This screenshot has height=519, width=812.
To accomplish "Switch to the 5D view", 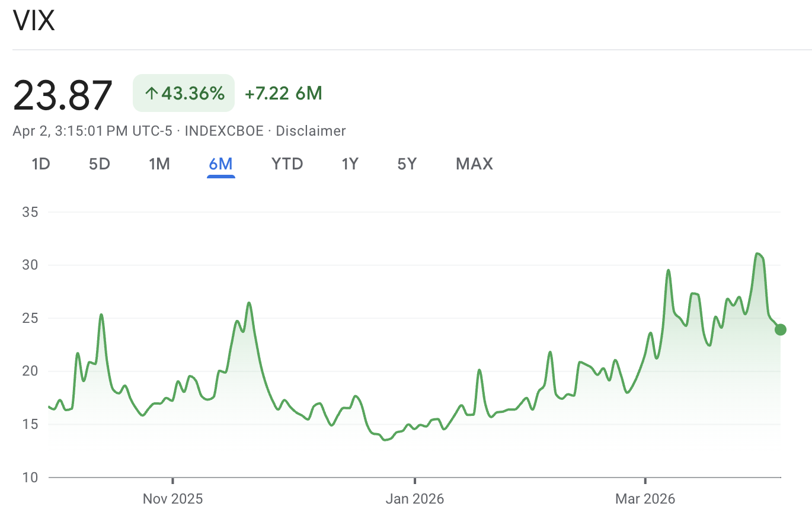I will pyautogui.click(x=99, y=164).
